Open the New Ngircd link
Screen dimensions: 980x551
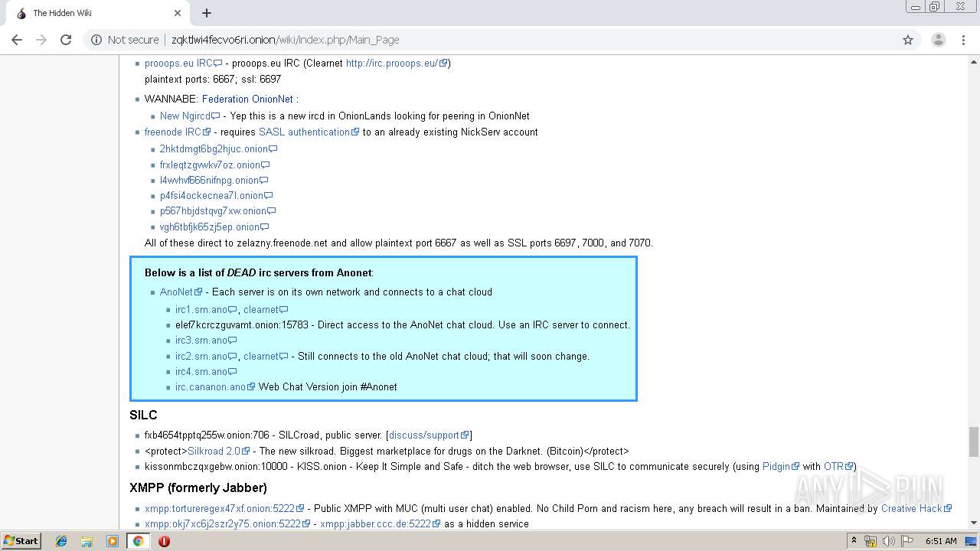189,116
